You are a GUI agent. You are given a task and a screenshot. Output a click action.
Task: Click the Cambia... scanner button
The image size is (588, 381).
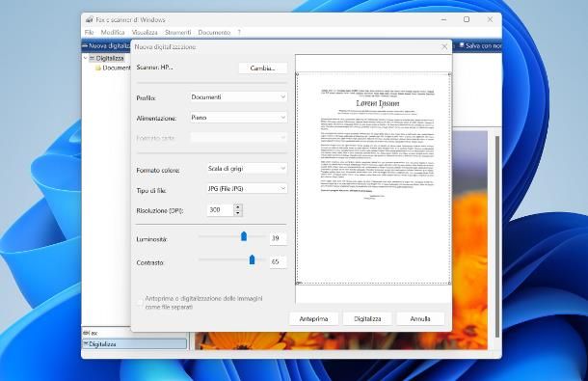[x=262, y=68]
